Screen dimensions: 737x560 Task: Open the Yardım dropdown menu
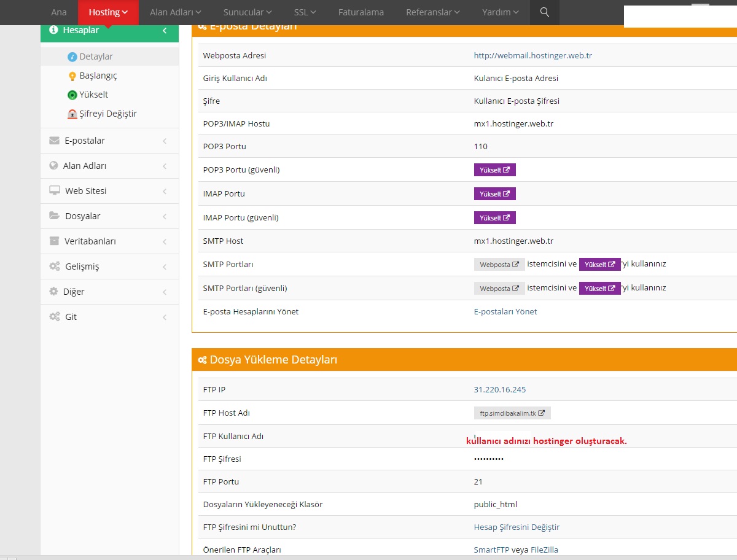point(499,12)
